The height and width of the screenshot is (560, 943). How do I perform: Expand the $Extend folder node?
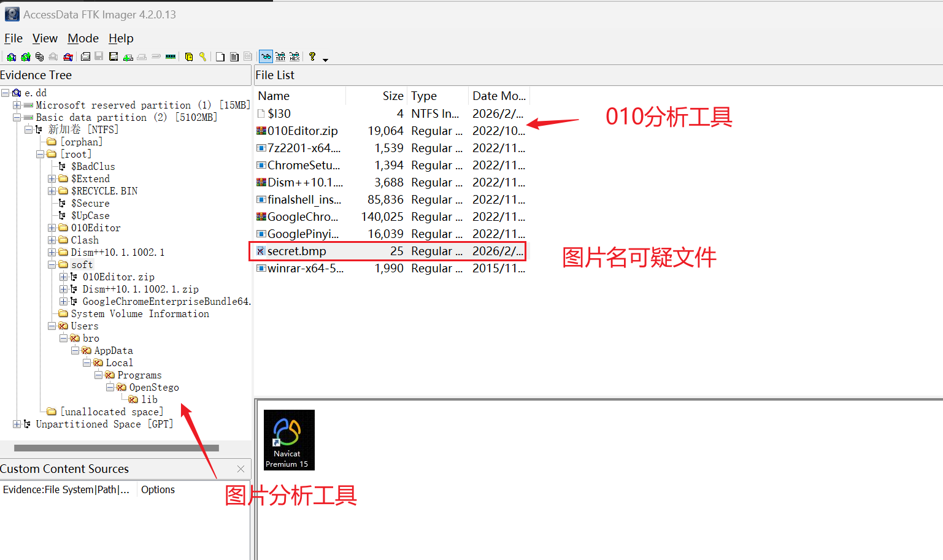[x=52, y=179]
